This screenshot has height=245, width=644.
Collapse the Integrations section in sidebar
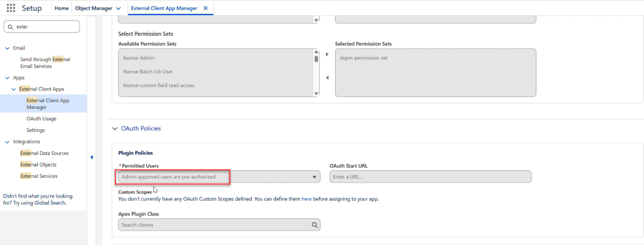coord(7,142)
